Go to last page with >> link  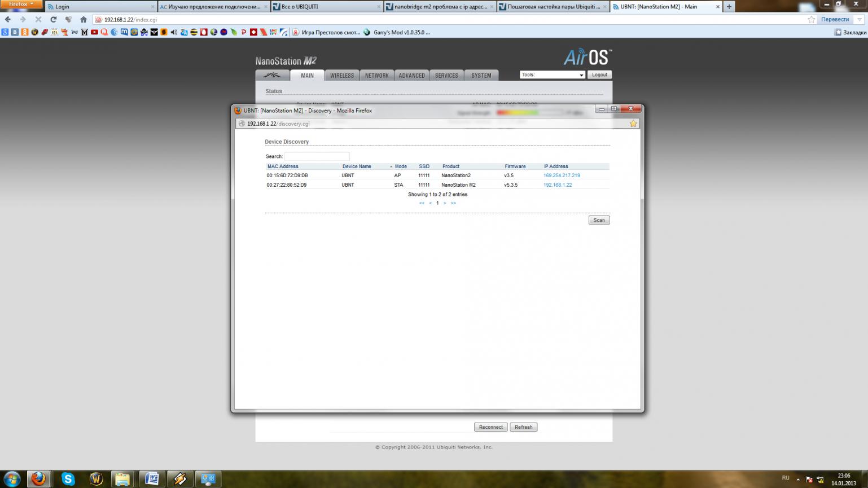(x=453, y=203)
